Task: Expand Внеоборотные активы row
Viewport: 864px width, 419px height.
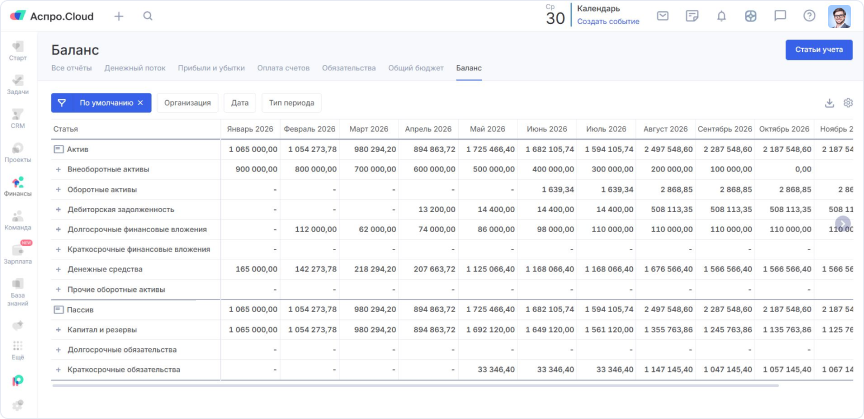Action: (x=58, y=169)
